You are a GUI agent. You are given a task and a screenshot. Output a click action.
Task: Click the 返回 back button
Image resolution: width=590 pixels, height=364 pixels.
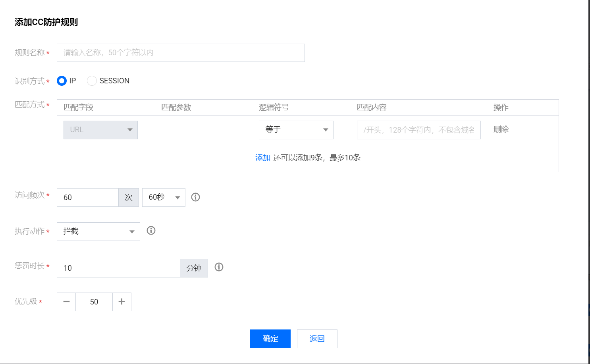click(x=317, y=339)
